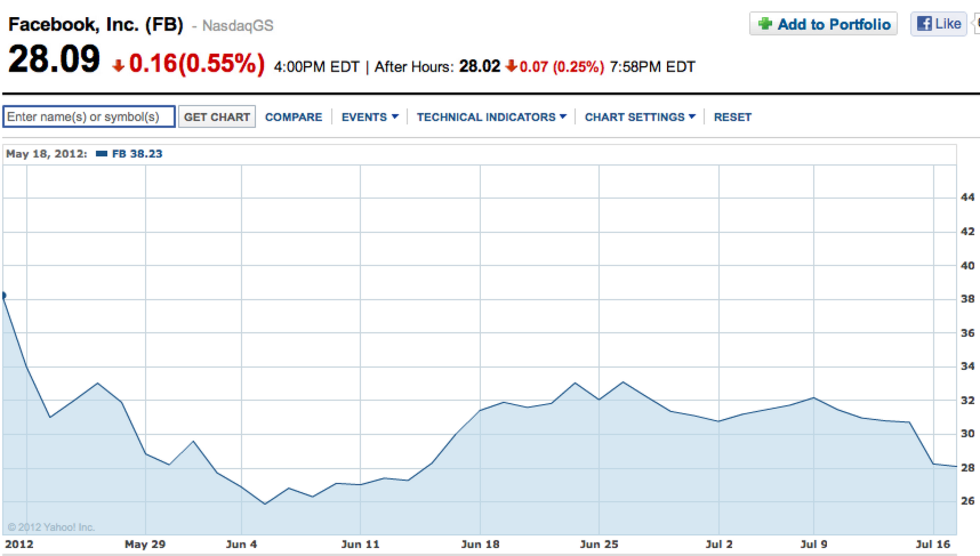Screen dimensions: 980x556
Task: Click the 7:58PM EDT timestamp
Action: coord(652,67)
